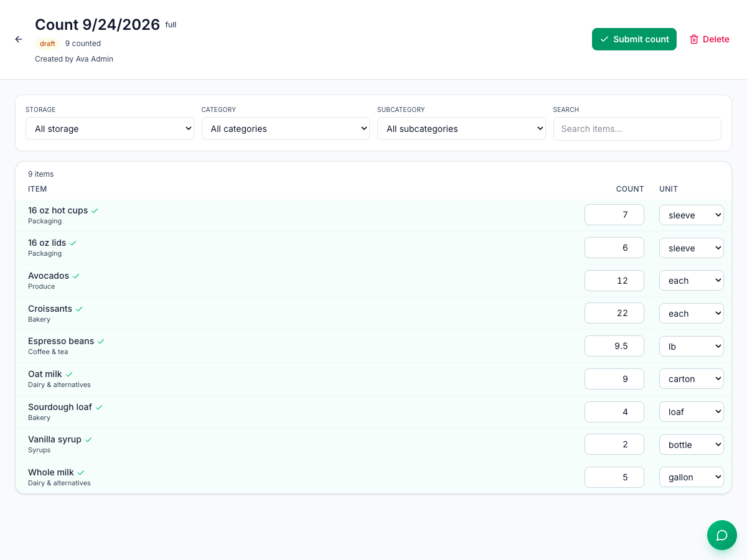Screen dimensions: 747x560
Task: Click the checkmark beside Avocados
Action: tap(76, 276)
